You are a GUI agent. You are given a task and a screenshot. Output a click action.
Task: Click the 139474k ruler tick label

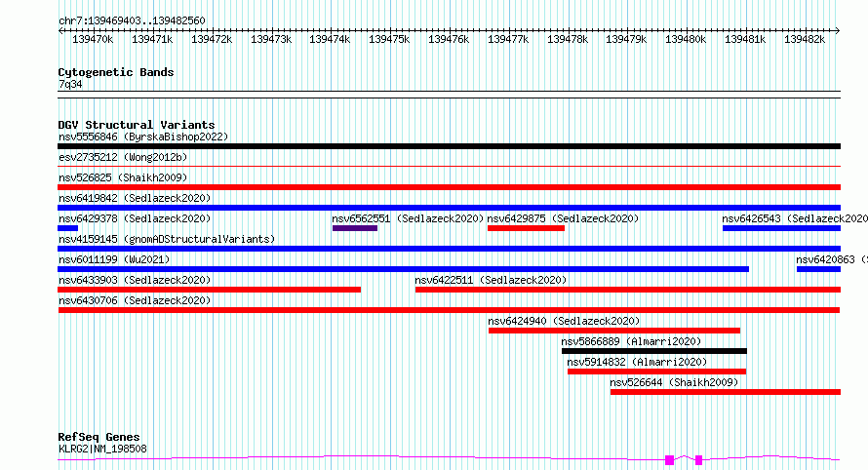click(x=330, y=39)
